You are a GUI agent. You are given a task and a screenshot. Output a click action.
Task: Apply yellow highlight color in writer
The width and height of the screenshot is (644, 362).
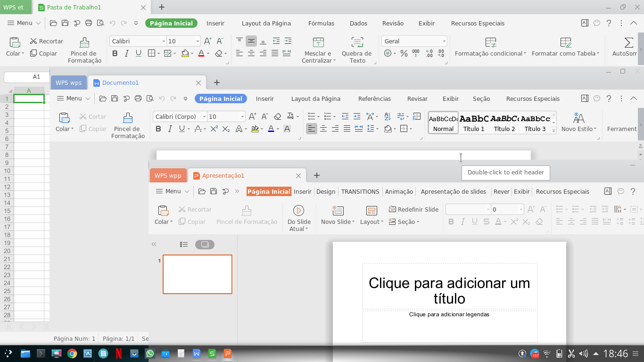click(x=255, y=129)
